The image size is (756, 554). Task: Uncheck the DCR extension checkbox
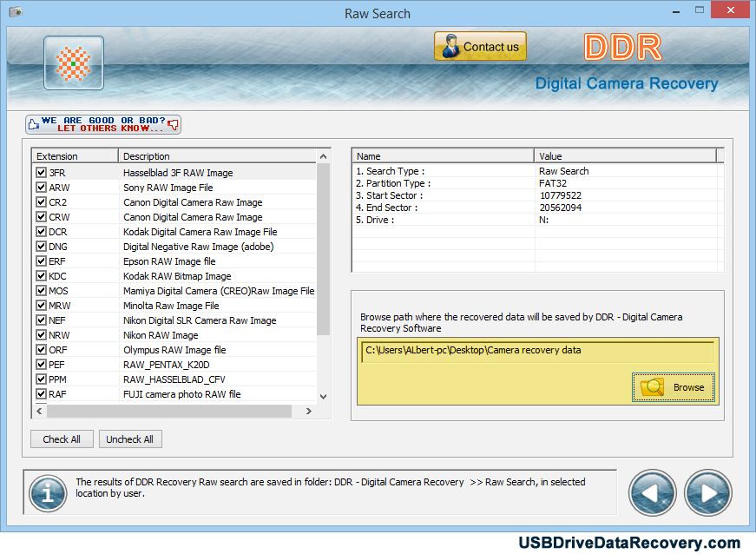pyautogui.click(x=41, y=232)
